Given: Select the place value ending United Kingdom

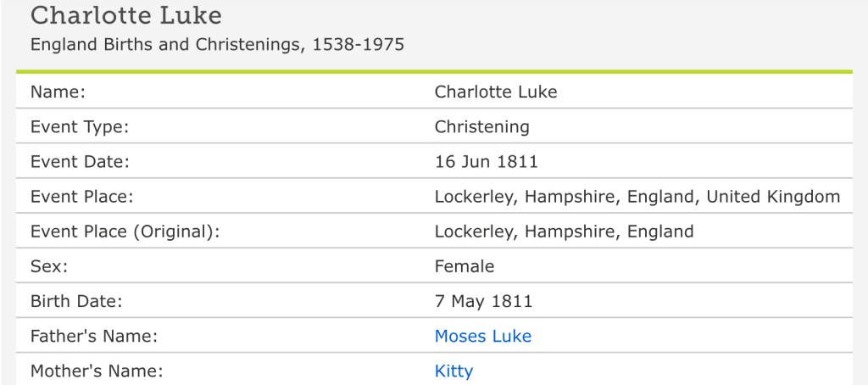Looking at the screenshot, I should click(637, 197).
